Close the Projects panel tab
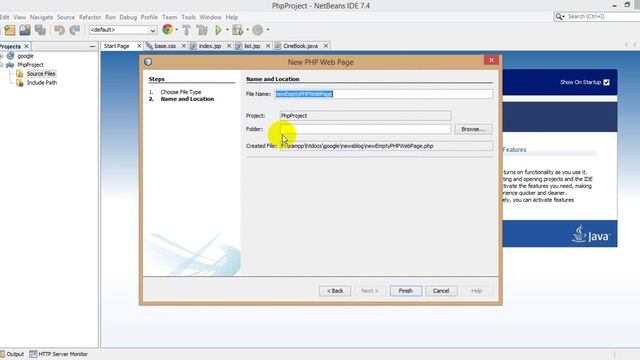This screenshot has width=640, height=360. coord(27,47)
